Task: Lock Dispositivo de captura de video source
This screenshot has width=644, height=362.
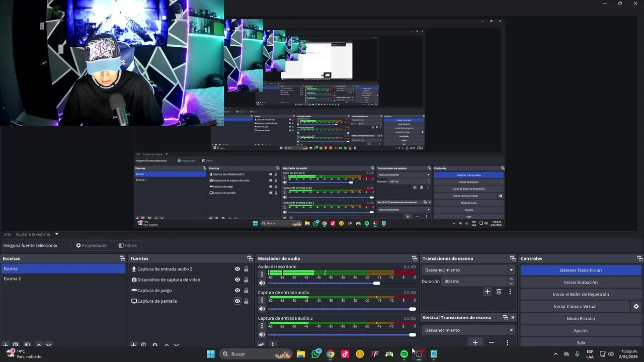Action: pyautogui.click(x=246, y=280)
